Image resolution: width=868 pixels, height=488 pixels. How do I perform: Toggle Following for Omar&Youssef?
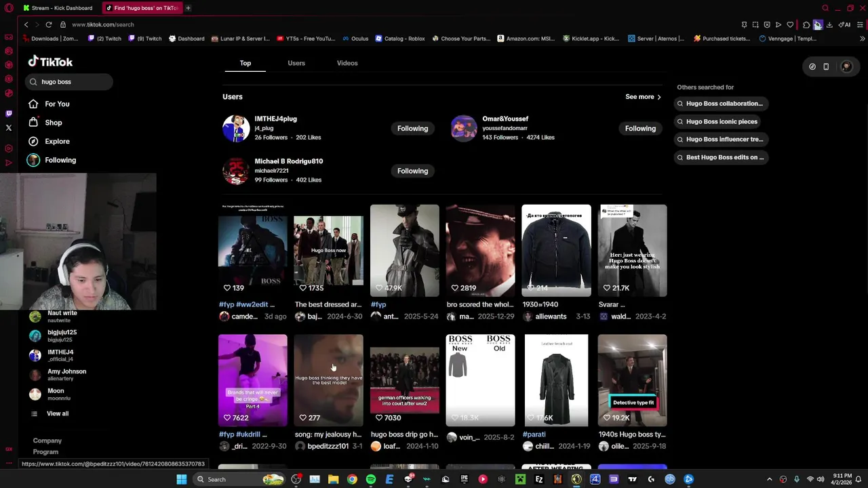point(640,128)
